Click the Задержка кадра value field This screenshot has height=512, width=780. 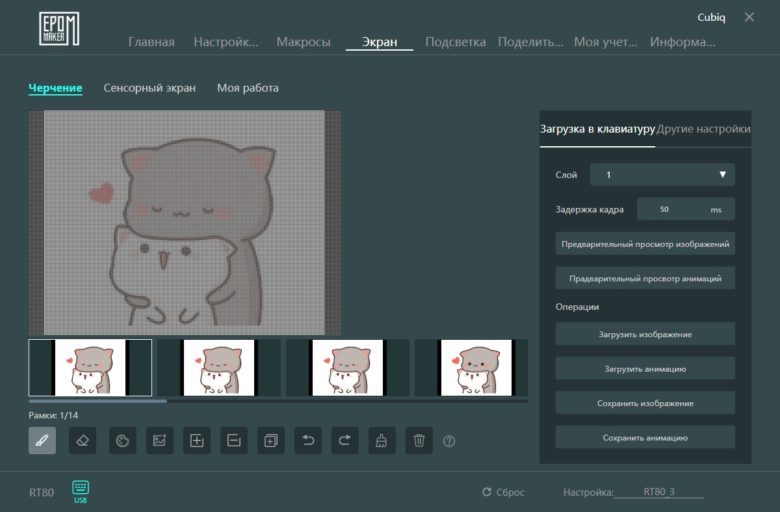pos(685,209)
